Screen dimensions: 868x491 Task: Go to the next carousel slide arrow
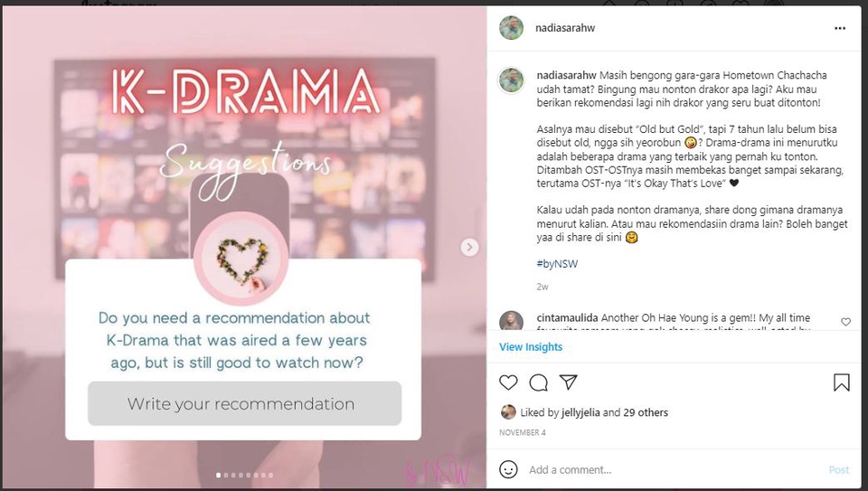(x=469, y=247)
